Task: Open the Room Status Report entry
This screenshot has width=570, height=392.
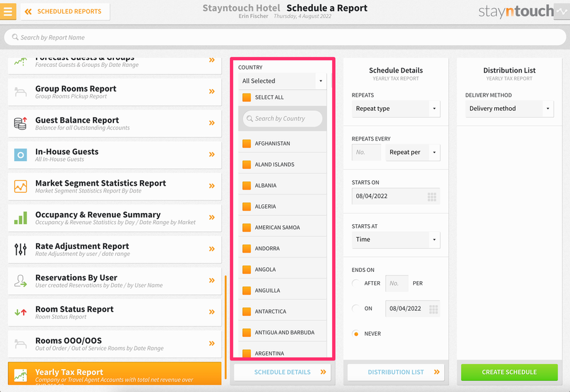Action: pos(115,312)
